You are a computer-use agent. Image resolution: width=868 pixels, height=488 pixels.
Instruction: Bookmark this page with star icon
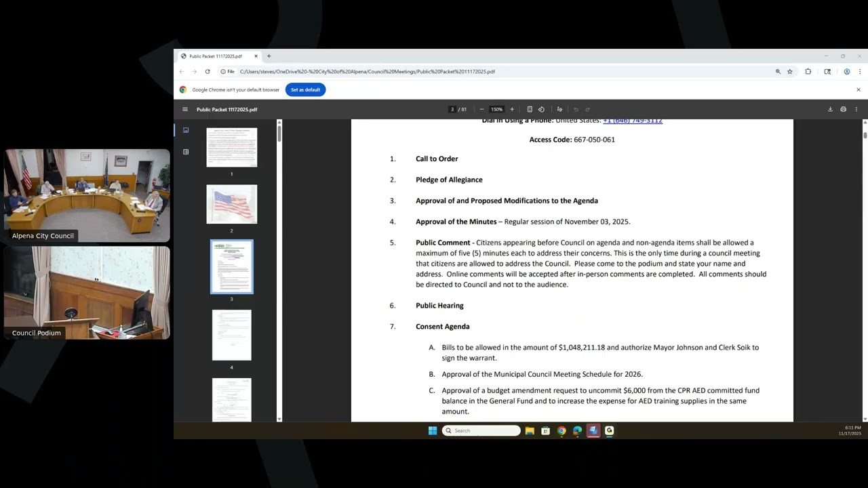790,71
